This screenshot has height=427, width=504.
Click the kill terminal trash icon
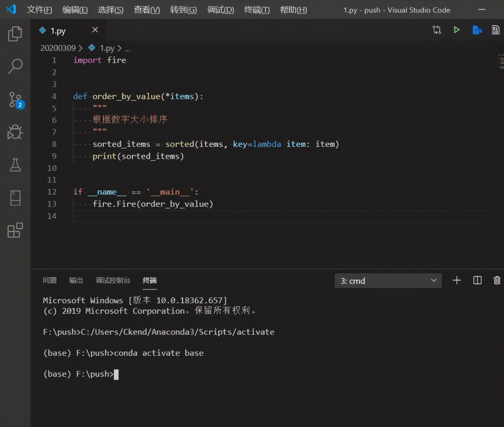[x=497, y=280]
